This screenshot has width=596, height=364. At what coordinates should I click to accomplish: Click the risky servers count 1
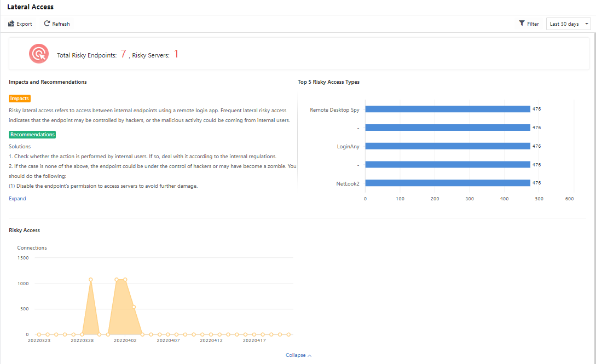click(x=176, y=54)
